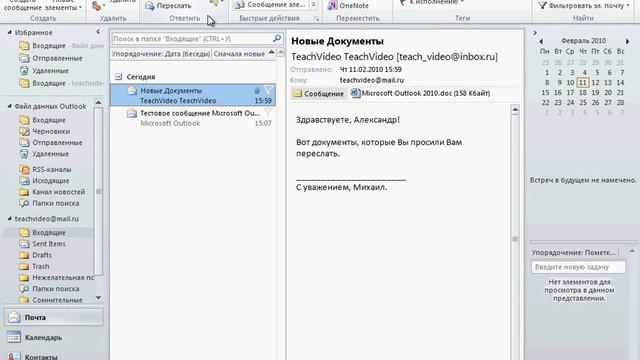
Task: Expand the Быстрые действия gallery arrow
Action: pyautogui.click(x=313, y=5)
